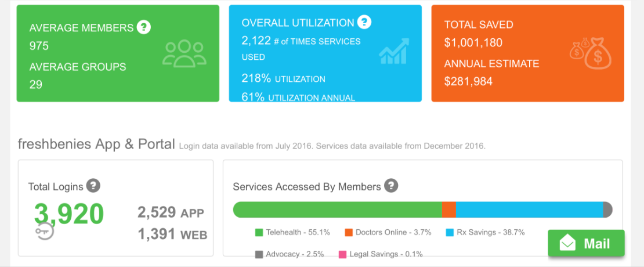Click help icon next to Services Accessed By Members
The height and width of the screenshot is (267, 644).
point(392,186)
